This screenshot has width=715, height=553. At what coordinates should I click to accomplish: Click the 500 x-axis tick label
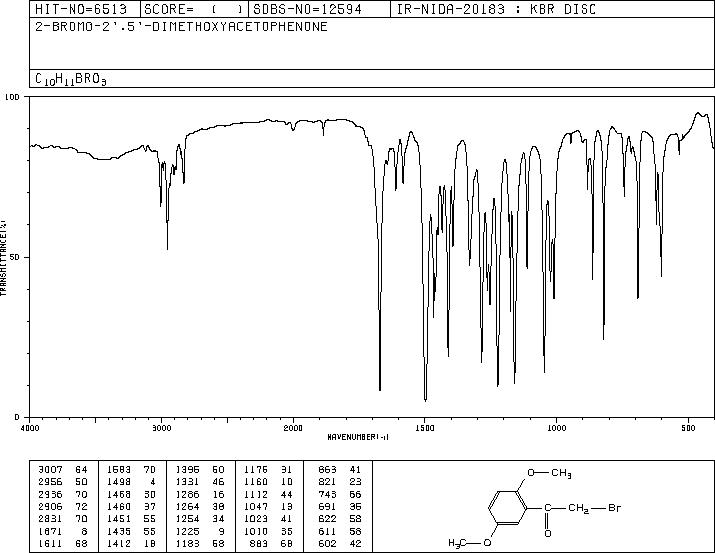tap(688, 428)
